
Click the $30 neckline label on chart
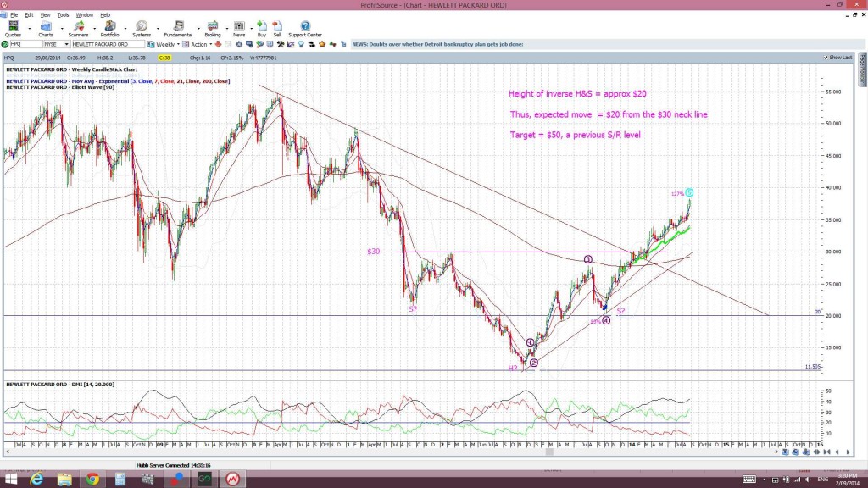pos(374,251)
